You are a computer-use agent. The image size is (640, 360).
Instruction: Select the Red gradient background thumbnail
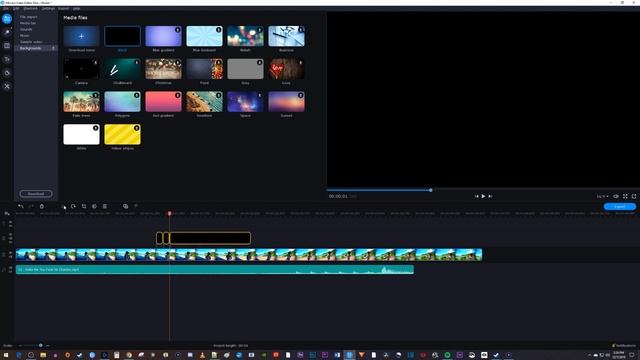click(x=163, y=102)
